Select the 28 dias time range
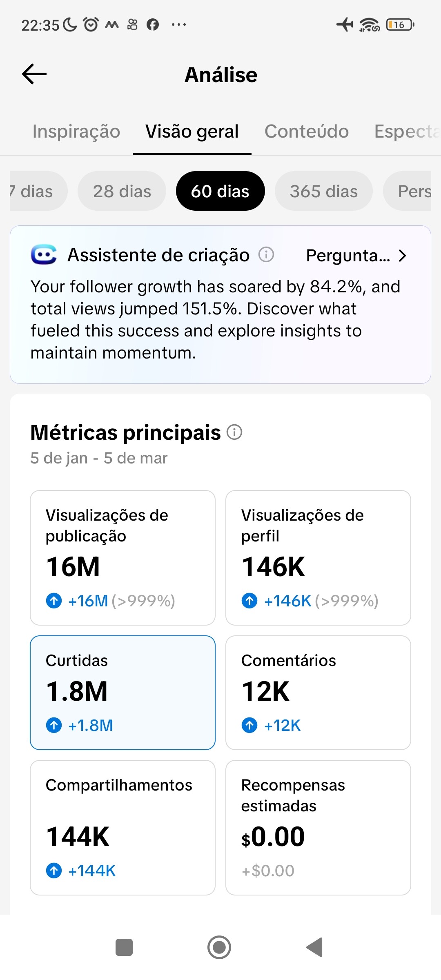The height and width of the screenshot is (980, 441). coord(122,191)
